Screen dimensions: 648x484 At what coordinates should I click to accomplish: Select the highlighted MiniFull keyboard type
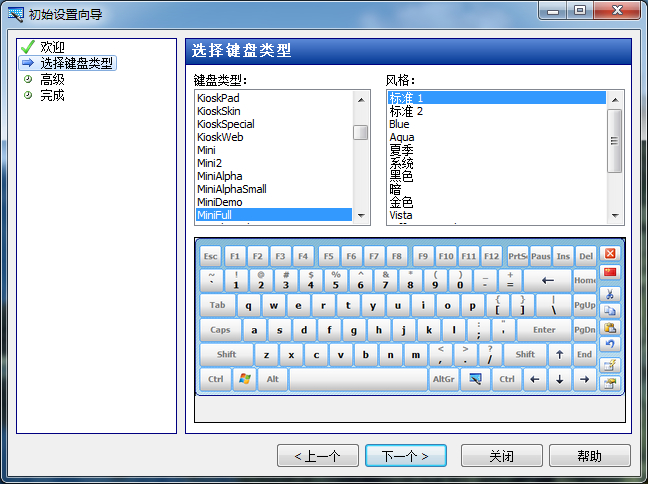[274, 215]
